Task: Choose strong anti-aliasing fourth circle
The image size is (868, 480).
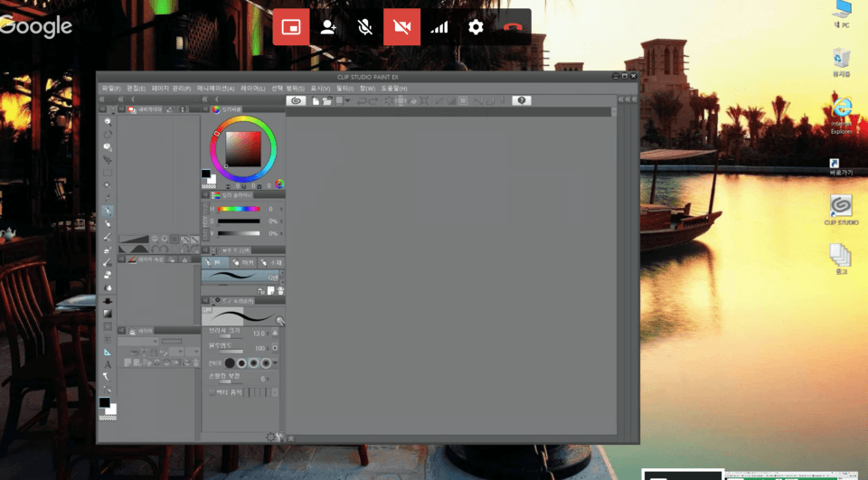Action: pos(266,363)
